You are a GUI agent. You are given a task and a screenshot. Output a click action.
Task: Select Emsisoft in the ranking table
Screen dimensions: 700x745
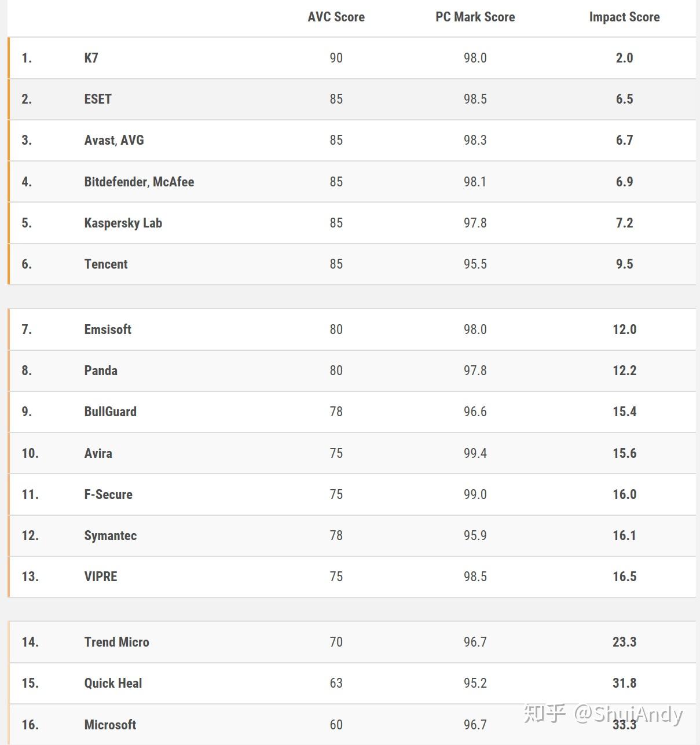(108, 329)
